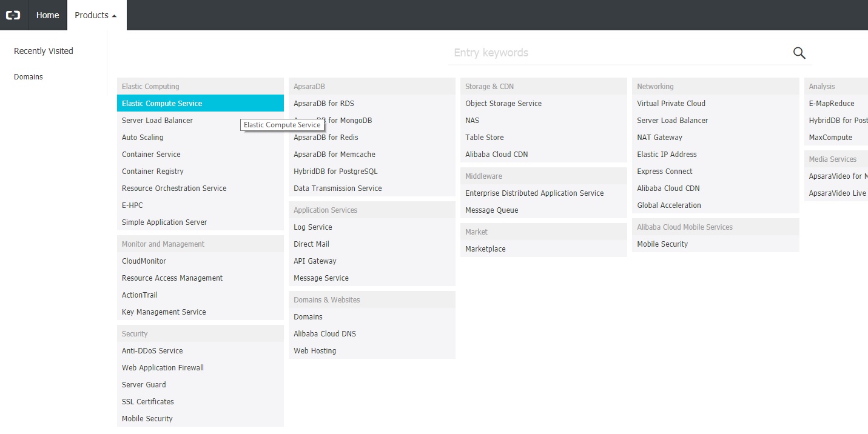Viewport: 868px width, 434px height.
Task: Select NAS storage product
Action: [543, 120]
